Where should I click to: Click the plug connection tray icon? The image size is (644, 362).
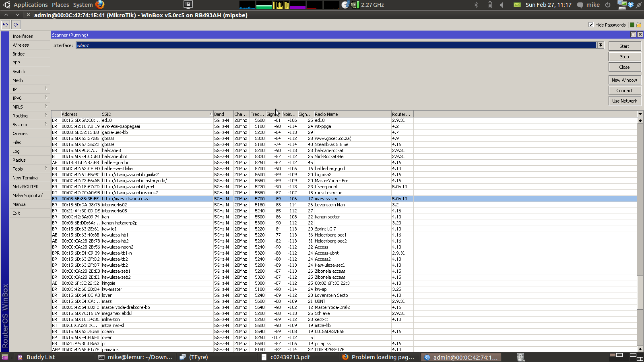point(639,5)
